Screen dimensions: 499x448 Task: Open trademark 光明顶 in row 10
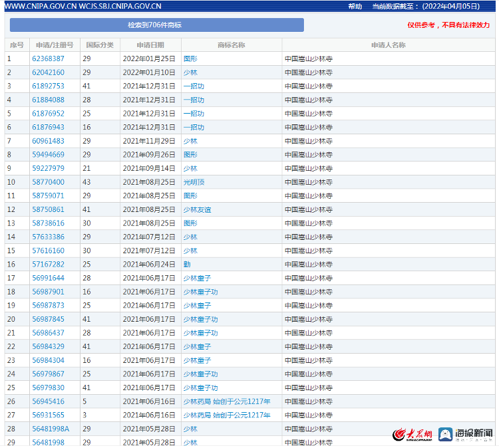[194, 182]
